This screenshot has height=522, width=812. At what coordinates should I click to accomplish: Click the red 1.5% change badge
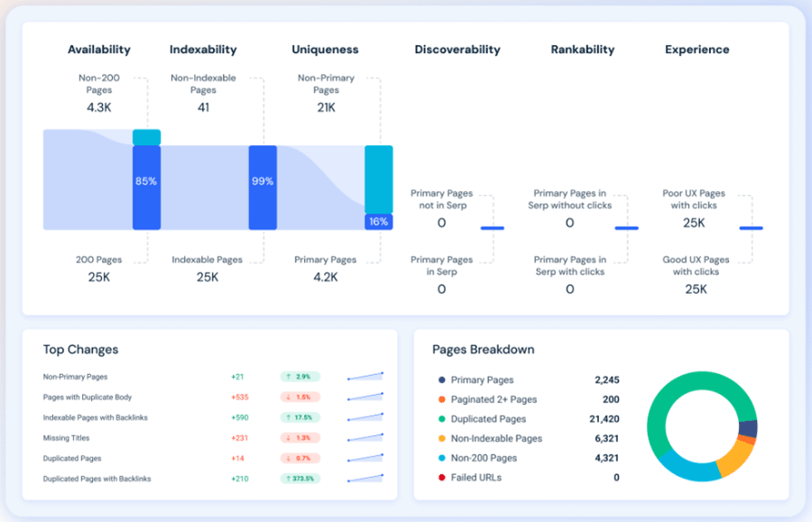pyautogui.click(x=300, y=398)
